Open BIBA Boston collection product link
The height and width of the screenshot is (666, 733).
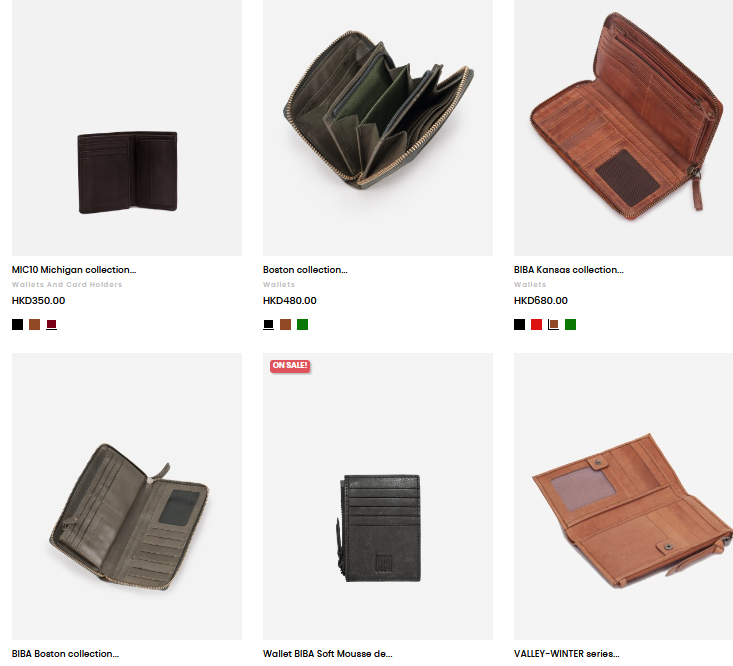[x=65, y=653]
